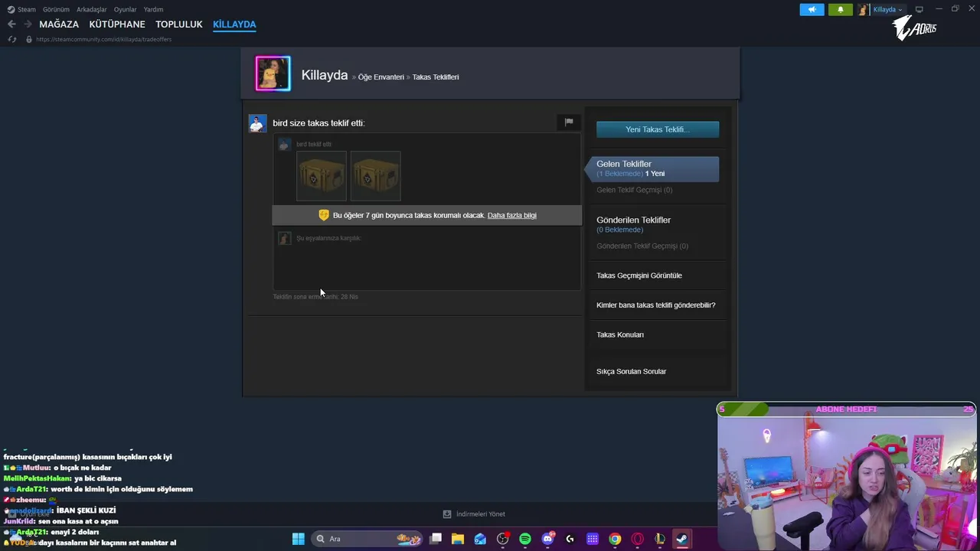
Task: Open the Arkadaşlar menu
Action: [92, 9]
